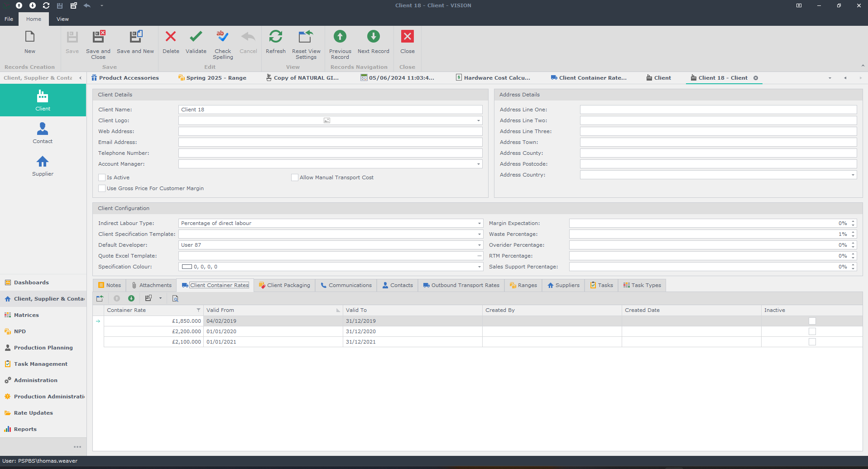
Task: Click the add-row icon in grid toolbar
Action: (x=100, y=298)
